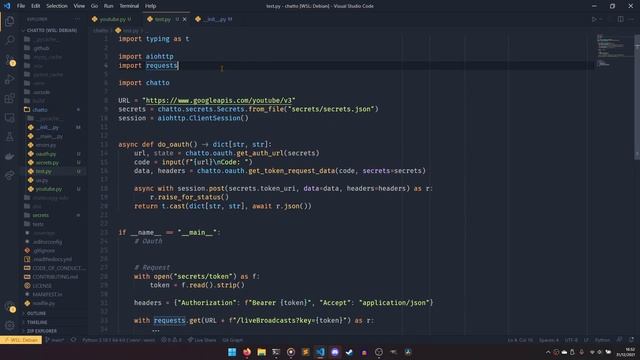This screenshot has width=640, height=360.
Task: Open youtube.py in the Explorer tree
Action: [x=48, y=189]
